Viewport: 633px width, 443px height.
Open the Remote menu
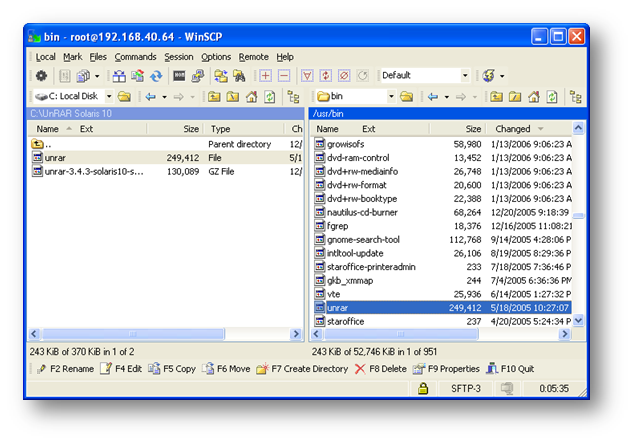click(254, 57)
